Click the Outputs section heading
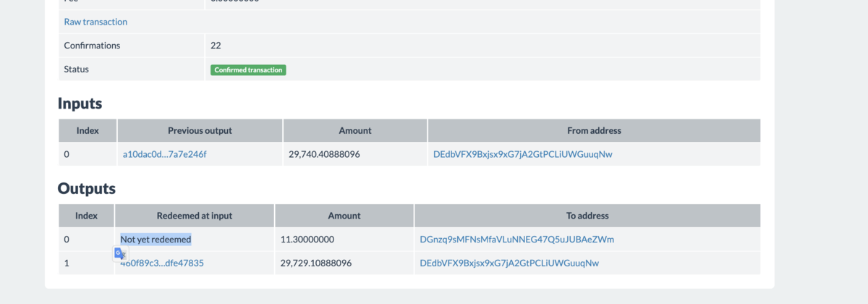868x304 pixels. coord(87,189)
